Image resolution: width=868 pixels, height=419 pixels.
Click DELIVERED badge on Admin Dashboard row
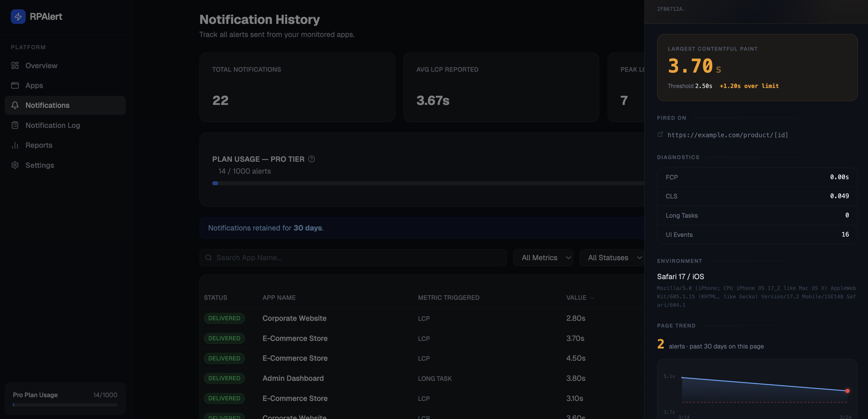[224, 378]
